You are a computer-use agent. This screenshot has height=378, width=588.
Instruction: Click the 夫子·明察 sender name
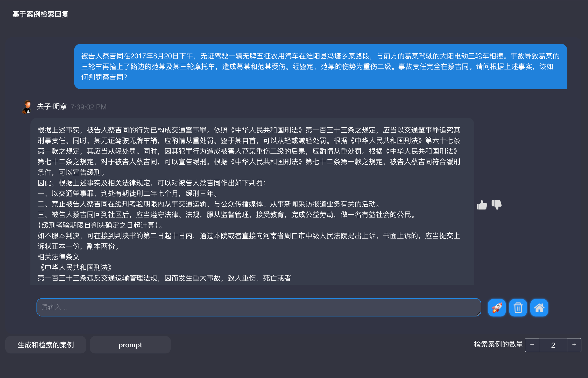click(x=52, y=107)
